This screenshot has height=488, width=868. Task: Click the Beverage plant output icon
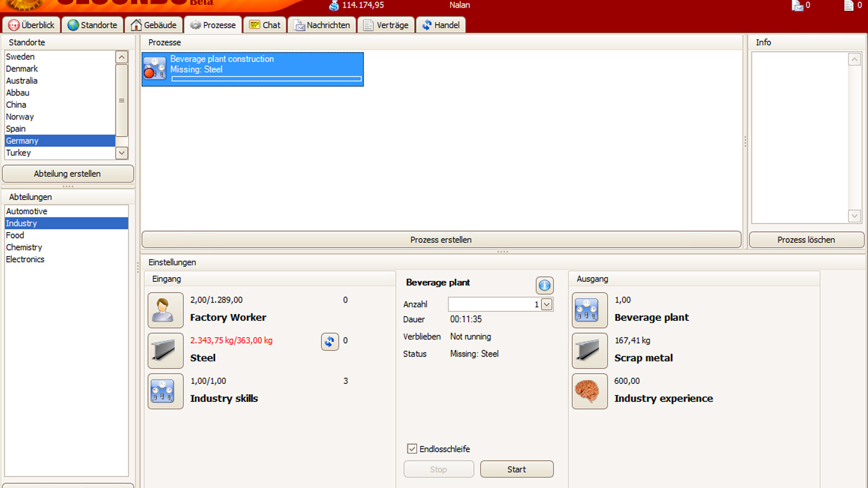point(590,310)
